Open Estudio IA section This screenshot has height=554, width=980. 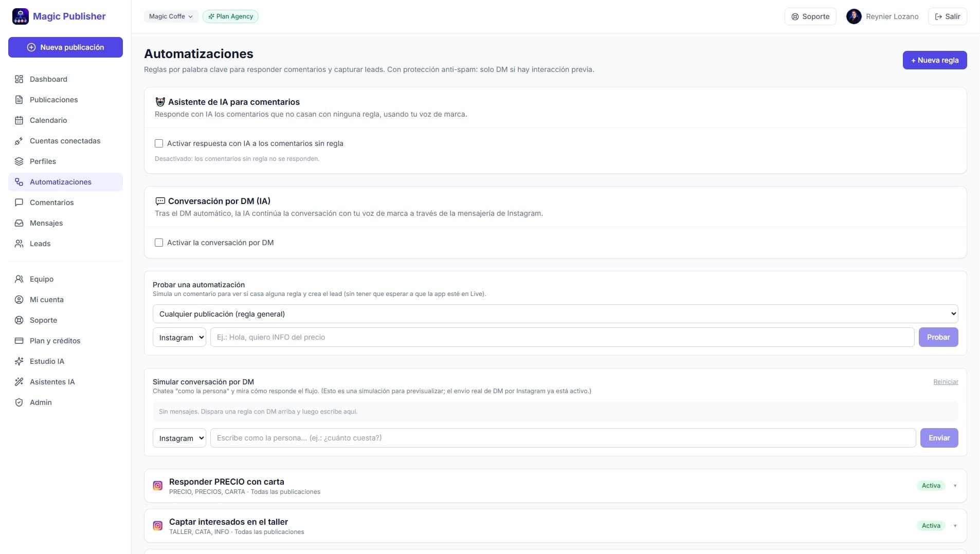tap(65, 361)
